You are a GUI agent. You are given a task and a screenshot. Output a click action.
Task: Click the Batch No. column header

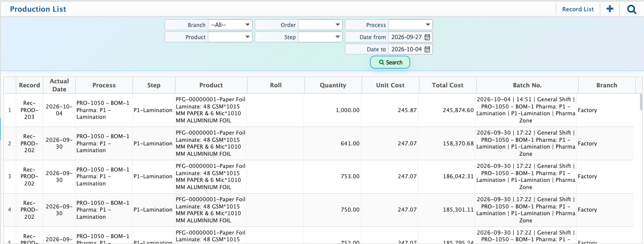[527, 85]
